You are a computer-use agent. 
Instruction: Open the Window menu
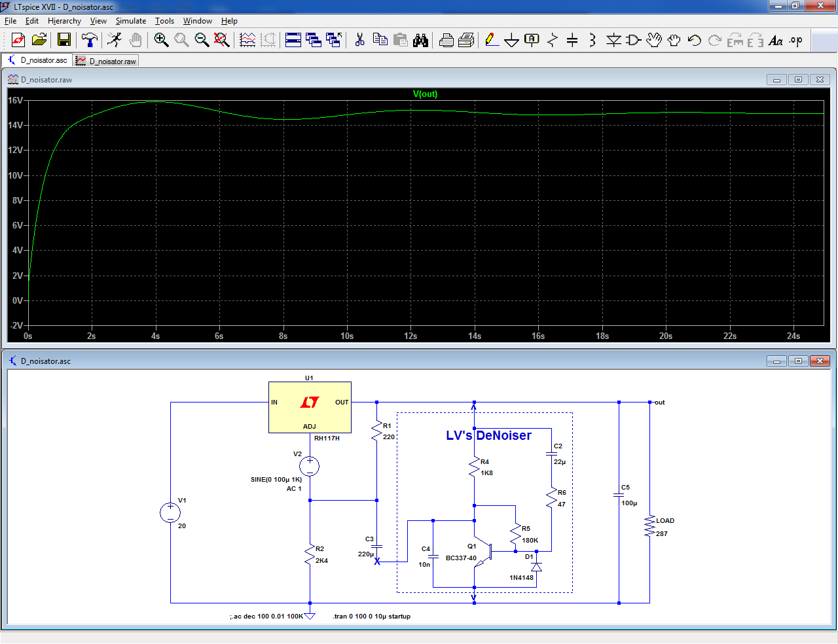click(x=198, y=21)
